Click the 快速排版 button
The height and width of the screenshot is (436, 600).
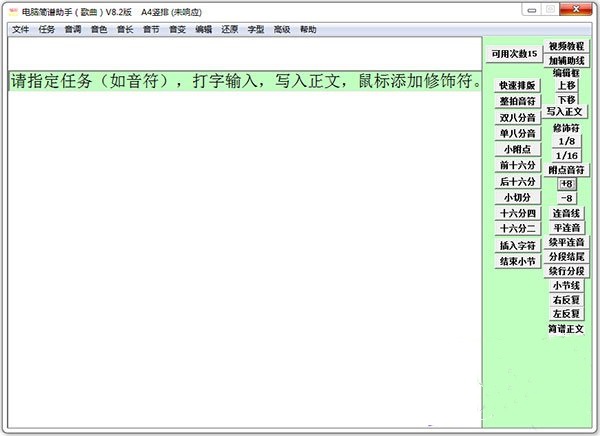pyautogui.click(x=517, y=85)
